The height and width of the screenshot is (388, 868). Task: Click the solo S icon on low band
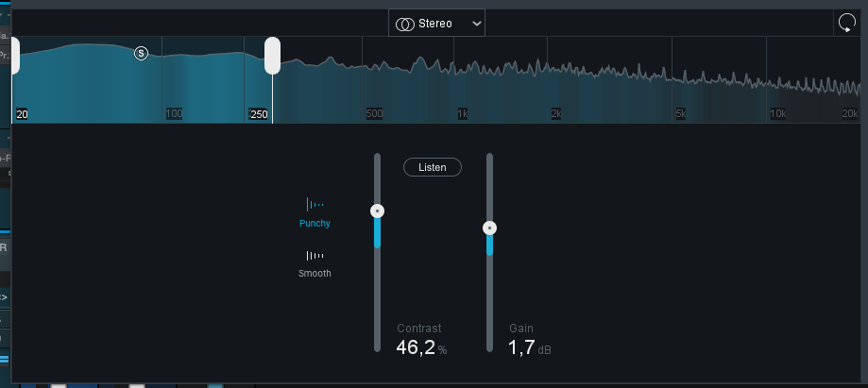click(x=141, y=53)
